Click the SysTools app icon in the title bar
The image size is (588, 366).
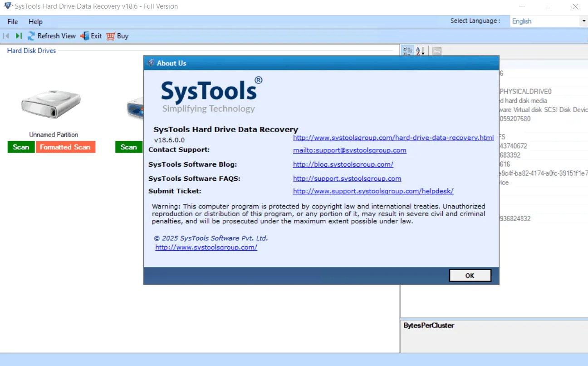click(x=8, y=6)
